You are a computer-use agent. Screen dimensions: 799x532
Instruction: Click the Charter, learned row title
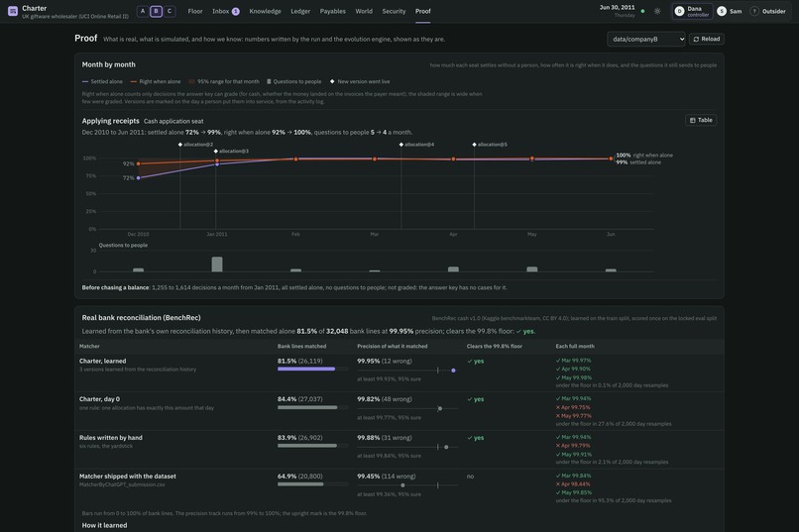click(x=102, y=361)
